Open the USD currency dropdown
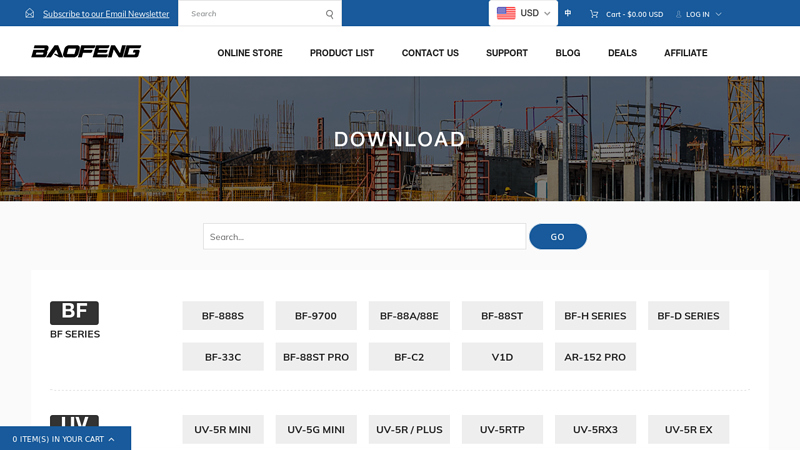This screenshot has width=800, height=450. [523, 13]
